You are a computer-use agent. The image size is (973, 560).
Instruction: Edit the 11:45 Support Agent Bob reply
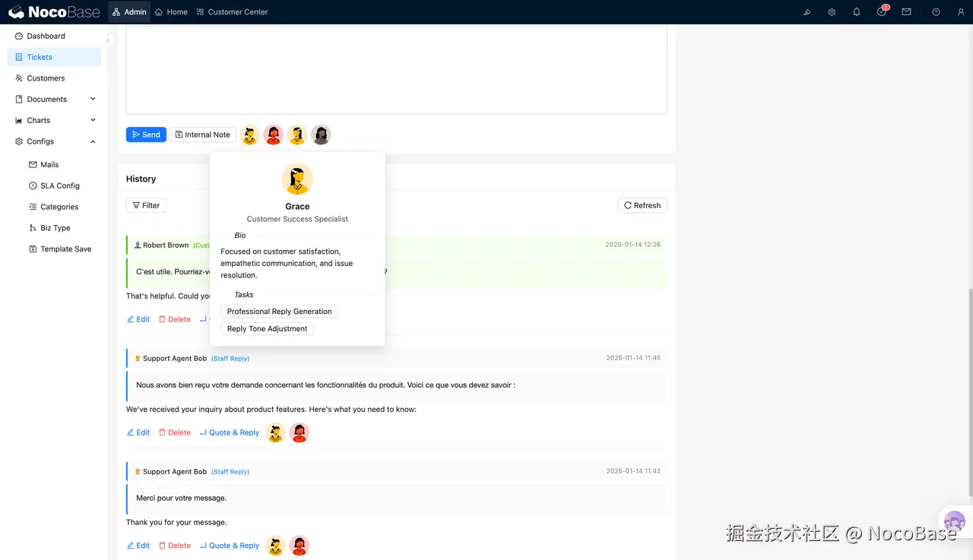coord(138,432)
